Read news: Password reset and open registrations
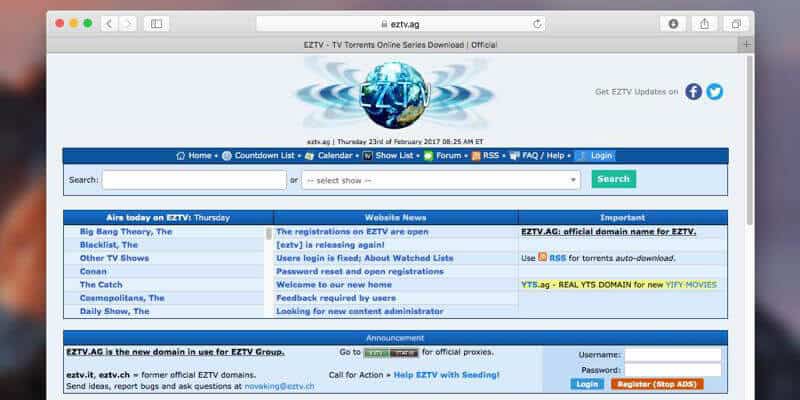The height and width of the screenshot is (400, 800). 360,271
